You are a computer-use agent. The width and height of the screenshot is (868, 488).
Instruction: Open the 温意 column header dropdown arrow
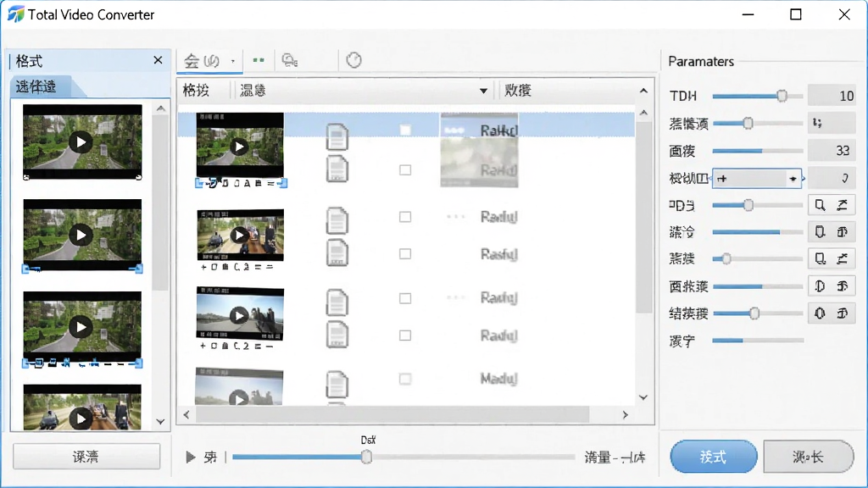pos(483,91)
